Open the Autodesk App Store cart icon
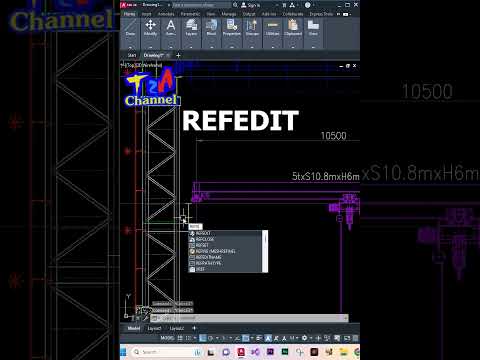Viewport: 480px width, 360px height. tap(284, 5)
